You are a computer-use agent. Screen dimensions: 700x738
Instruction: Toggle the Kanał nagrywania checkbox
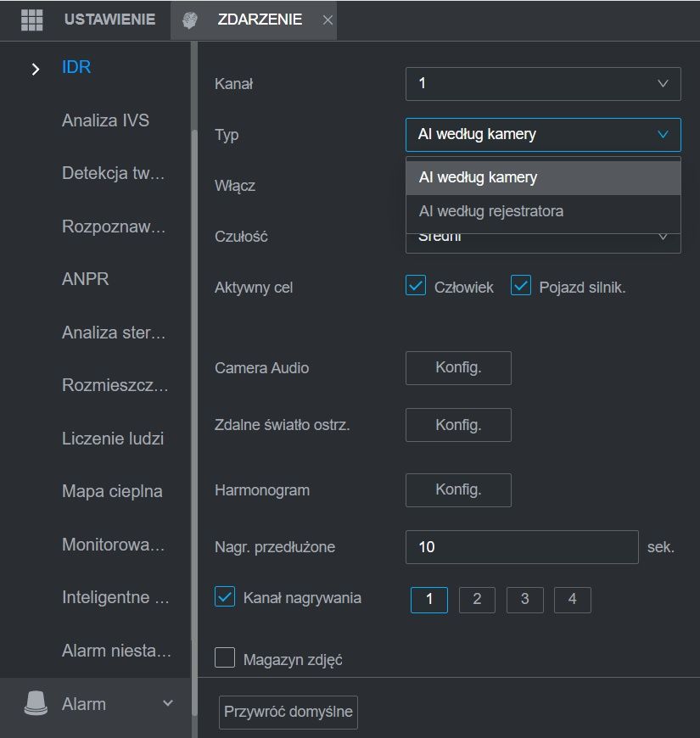[x=225, y=597]
